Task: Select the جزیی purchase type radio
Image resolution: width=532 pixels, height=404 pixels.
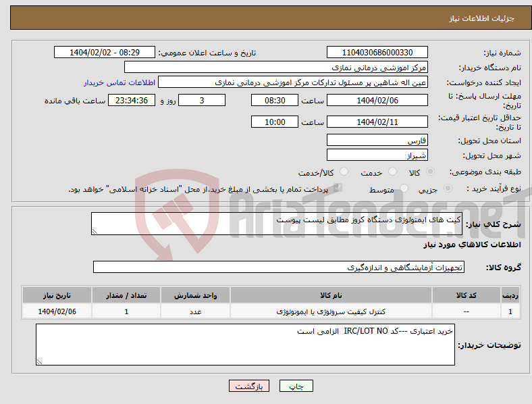Action: click(x=448, y=188)
